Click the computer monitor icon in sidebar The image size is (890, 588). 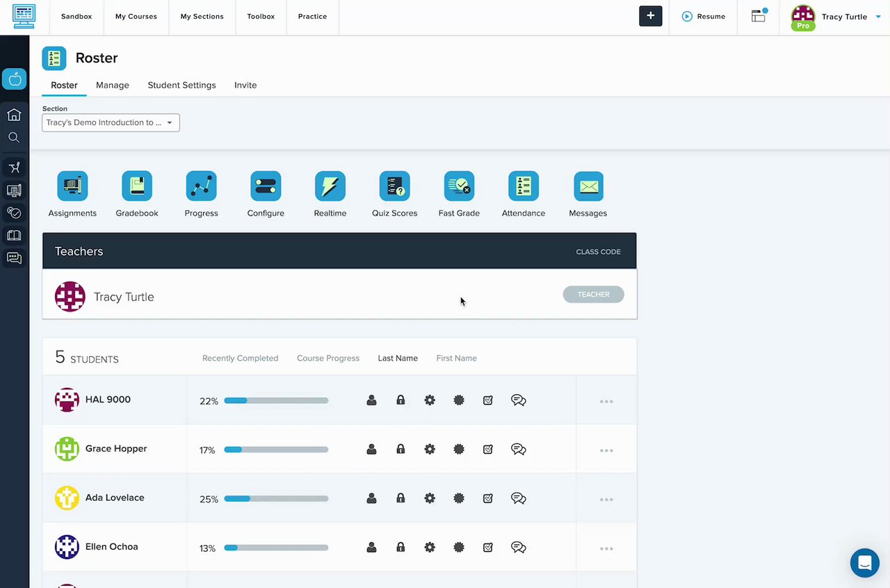[14, 190]
